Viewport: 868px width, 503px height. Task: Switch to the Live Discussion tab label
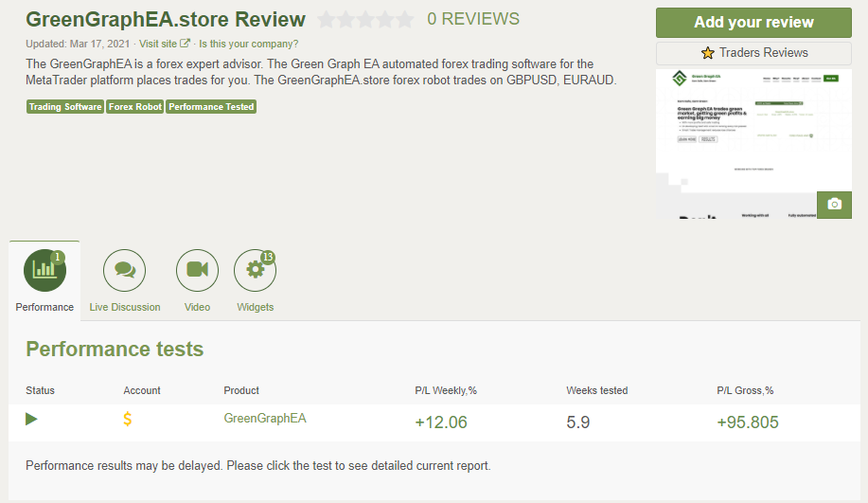125,307
